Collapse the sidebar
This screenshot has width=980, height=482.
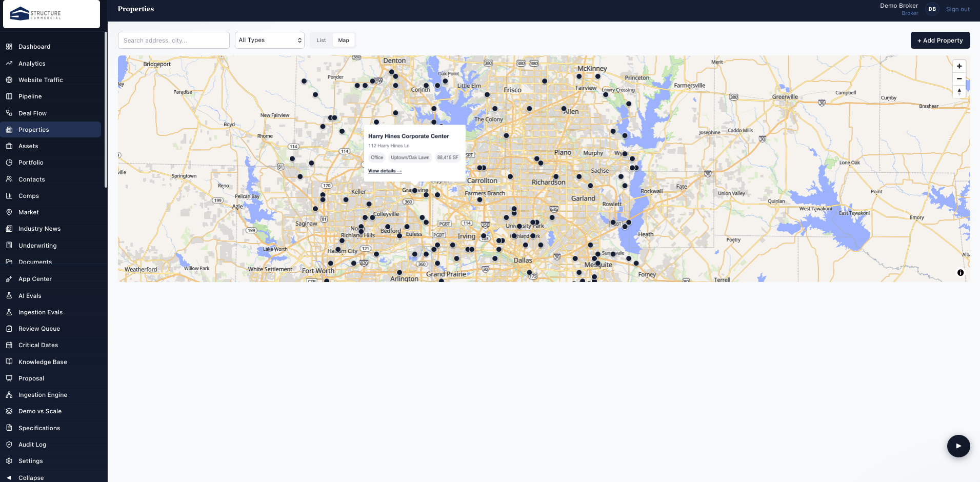point(50,477)
